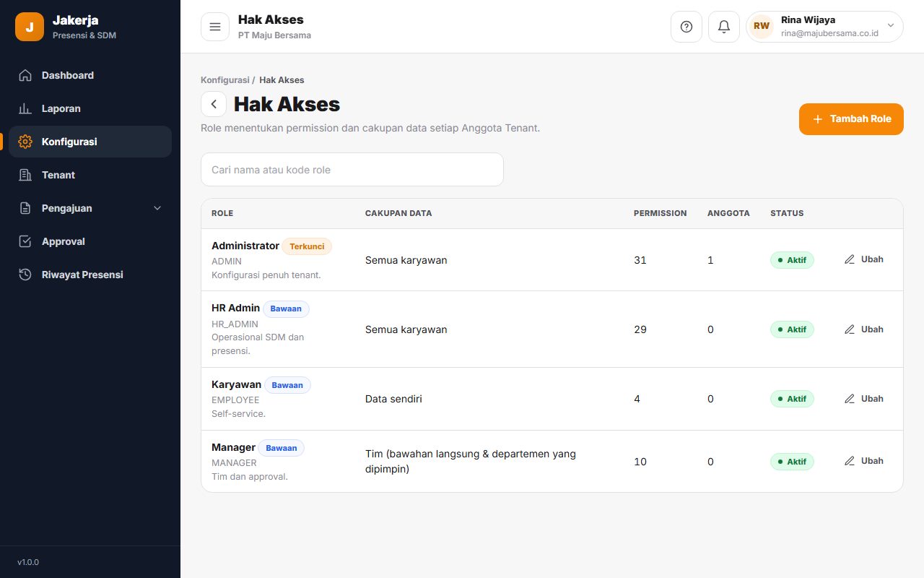The height and width of the screenshot is (578, 924).
Task: Click the v1.0.0 version label
Action: click(28, 562)
